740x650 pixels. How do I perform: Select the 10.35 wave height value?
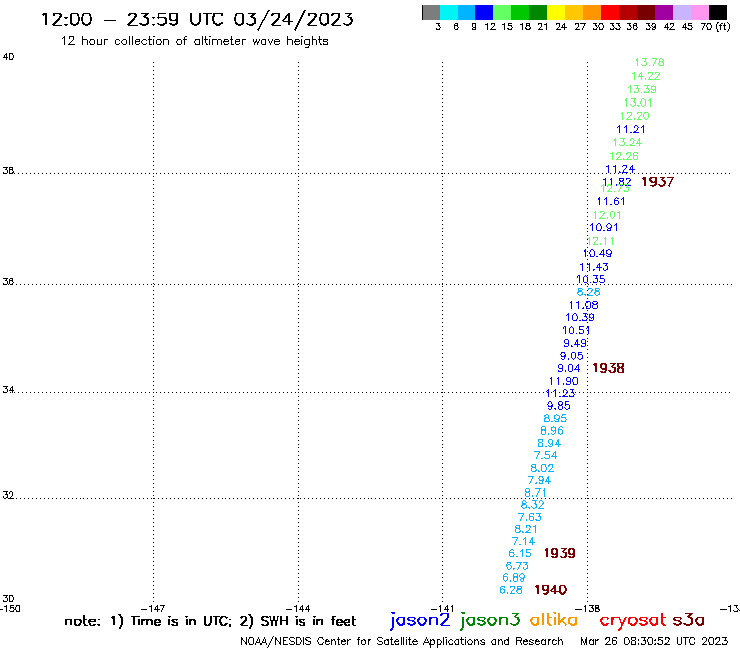pyautogui.click(x=591, y=279)
